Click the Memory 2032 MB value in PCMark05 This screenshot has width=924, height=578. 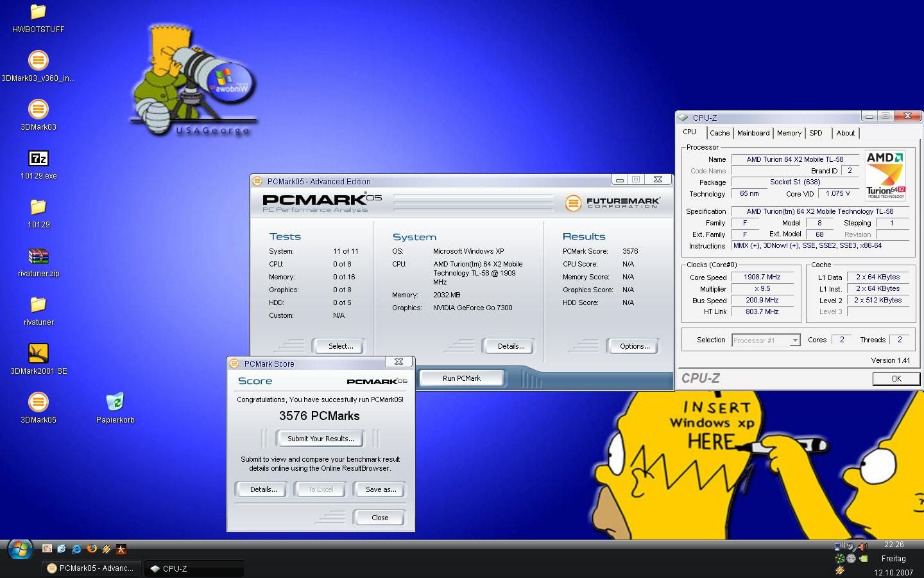447,295
